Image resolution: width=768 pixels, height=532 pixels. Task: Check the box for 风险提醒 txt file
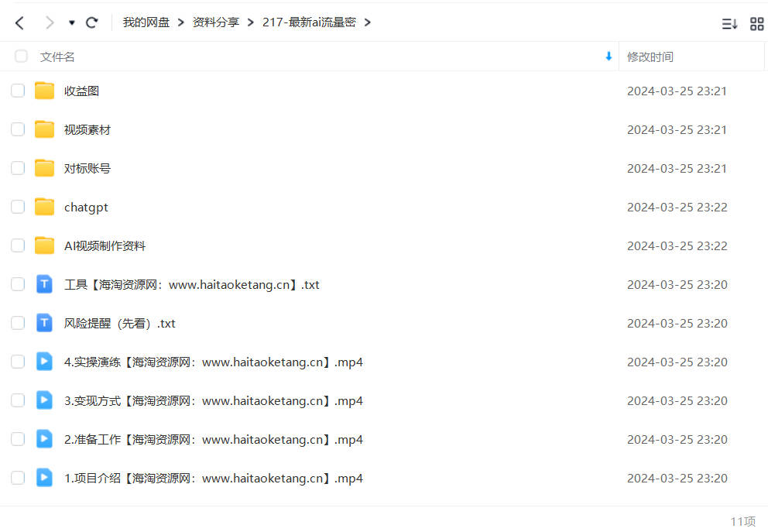18,323
